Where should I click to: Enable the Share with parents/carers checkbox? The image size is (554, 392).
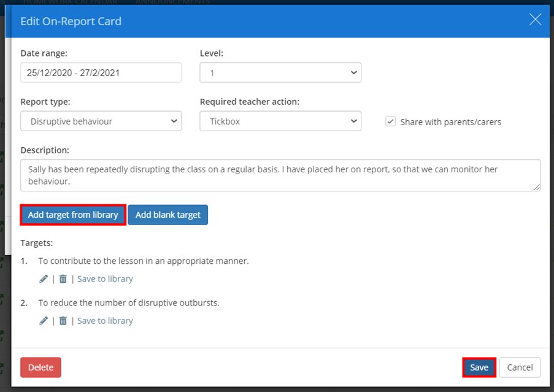pyautogui.click(x=391, y=121)
